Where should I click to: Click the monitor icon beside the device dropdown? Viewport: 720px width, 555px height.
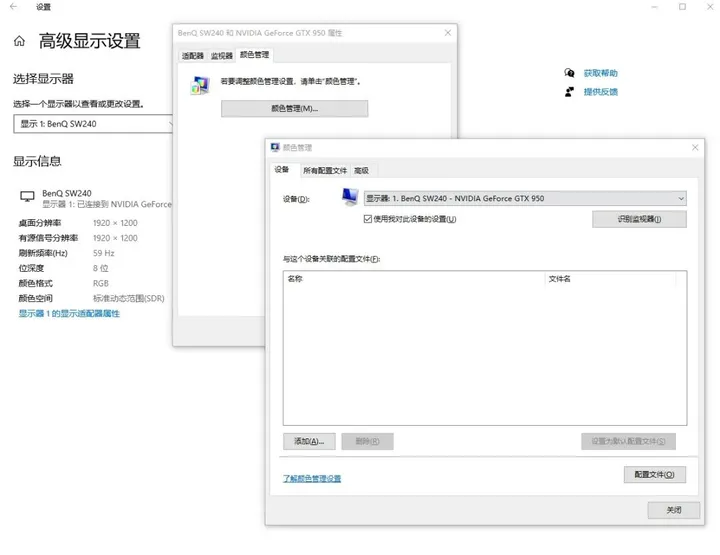tap(349, 197)
